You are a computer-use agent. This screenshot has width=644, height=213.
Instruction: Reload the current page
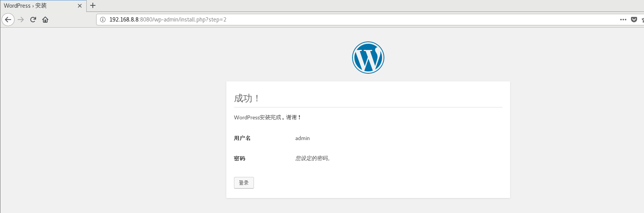pos(33,20)
